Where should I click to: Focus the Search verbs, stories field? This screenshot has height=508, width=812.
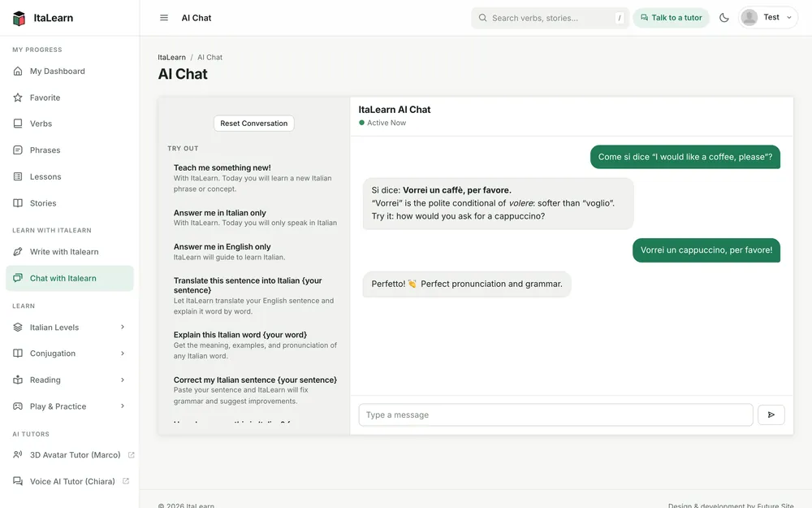[550, 18]
